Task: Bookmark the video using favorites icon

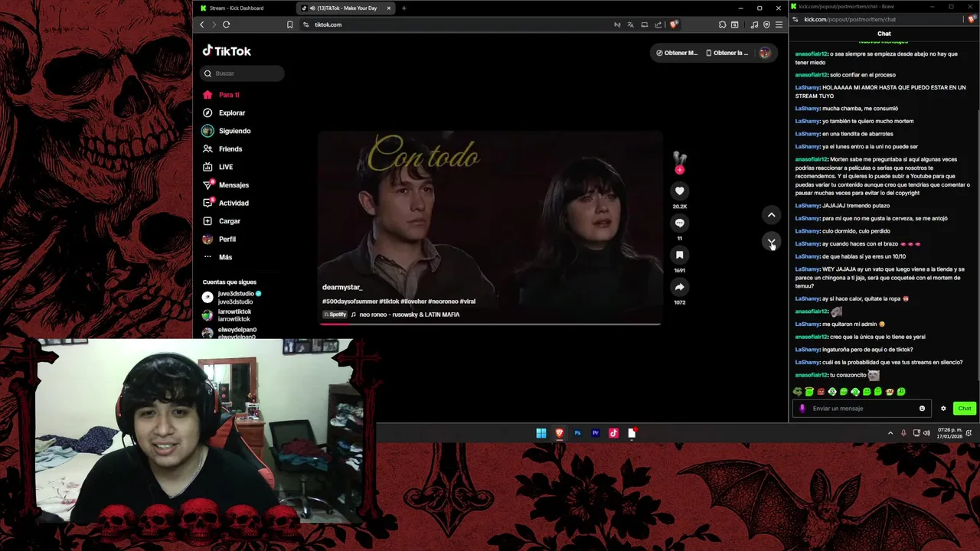Action: tap(679, 255)
